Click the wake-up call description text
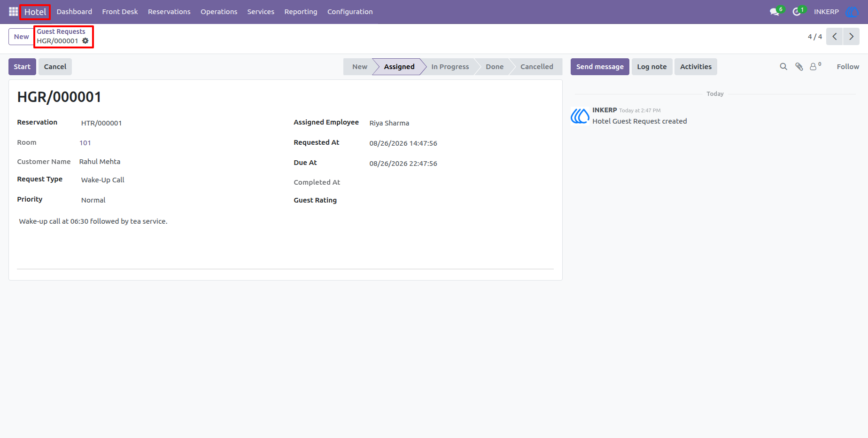The width and height of the screenshot is (868, 438). (93, 221)
